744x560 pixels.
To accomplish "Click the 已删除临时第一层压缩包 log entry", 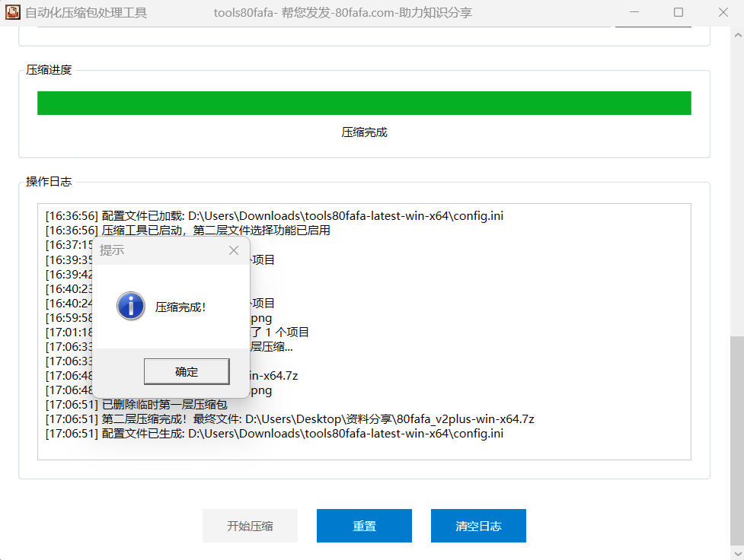I will click(x=164, y=405).
